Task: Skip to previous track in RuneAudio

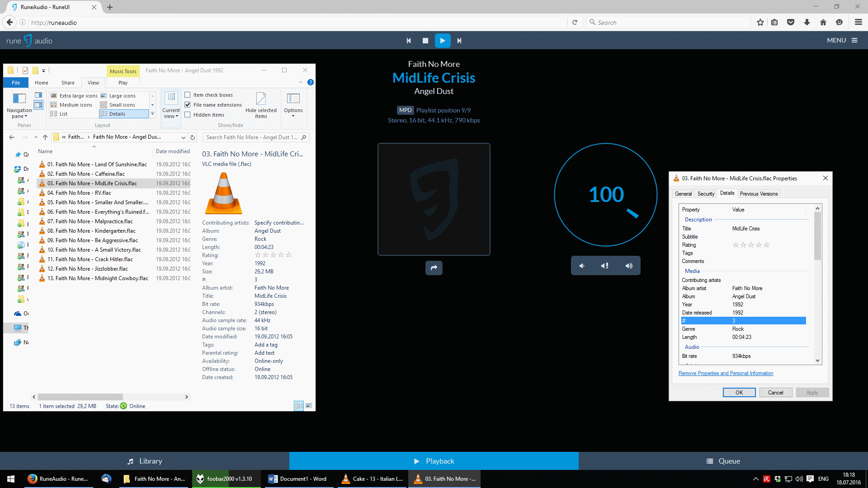Action: pyautogui.click(x=409, y=41)
